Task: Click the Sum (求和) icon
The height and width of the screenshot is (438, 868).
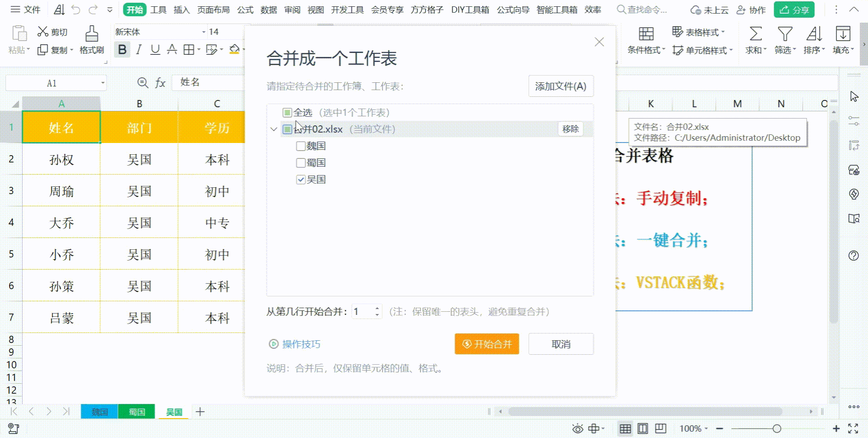Action: (x=755, y=33)
